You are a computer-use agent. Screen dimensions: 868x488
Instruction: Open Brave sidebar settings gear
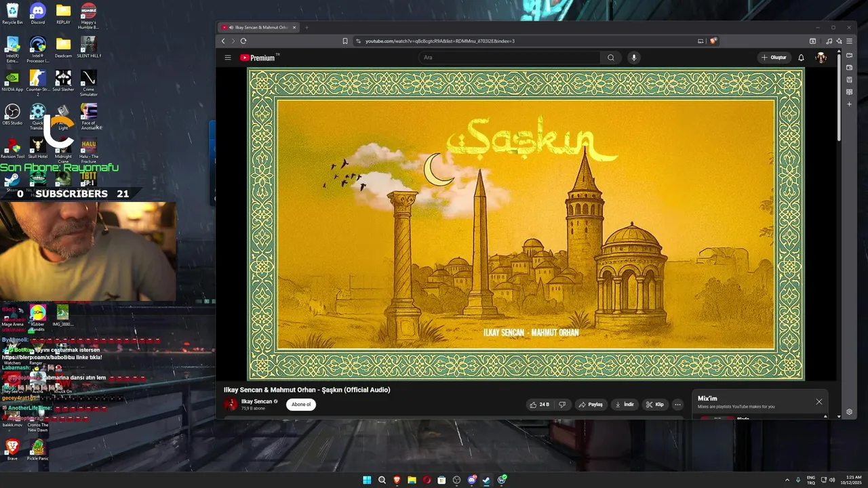tap(849, 412)
